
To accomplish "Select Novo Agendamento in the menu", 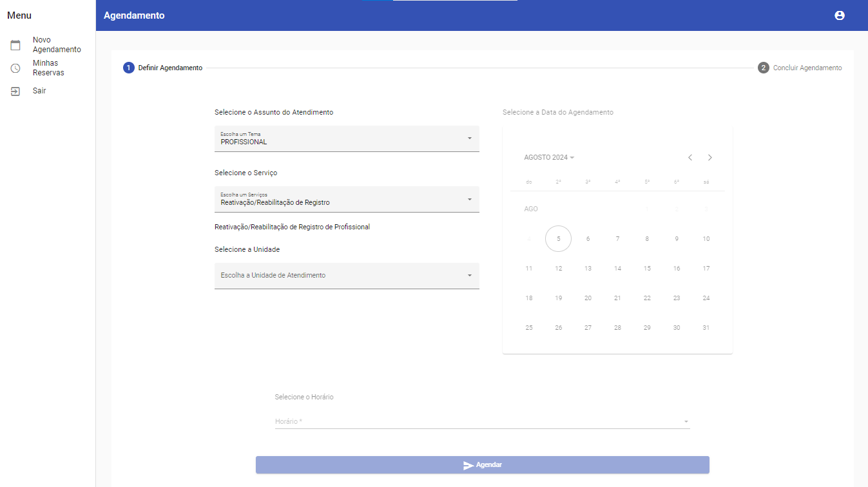I will (57, 45).
